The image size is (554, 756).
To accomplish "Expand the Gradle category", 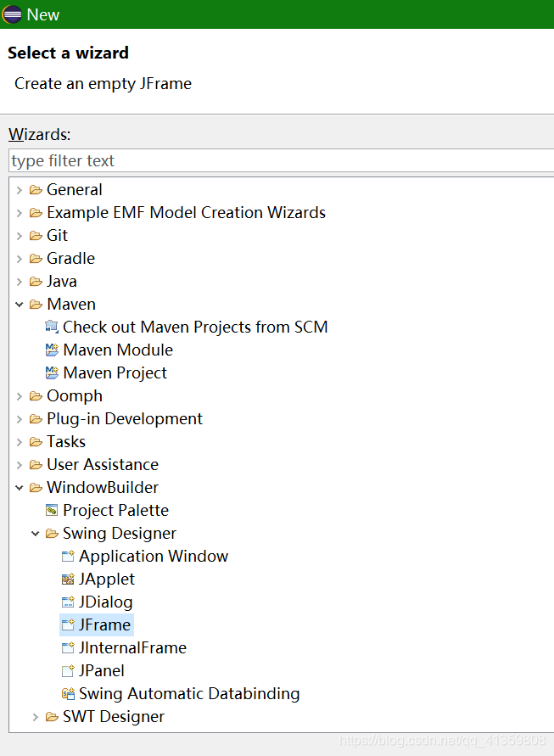I will [x=20, y=259].
